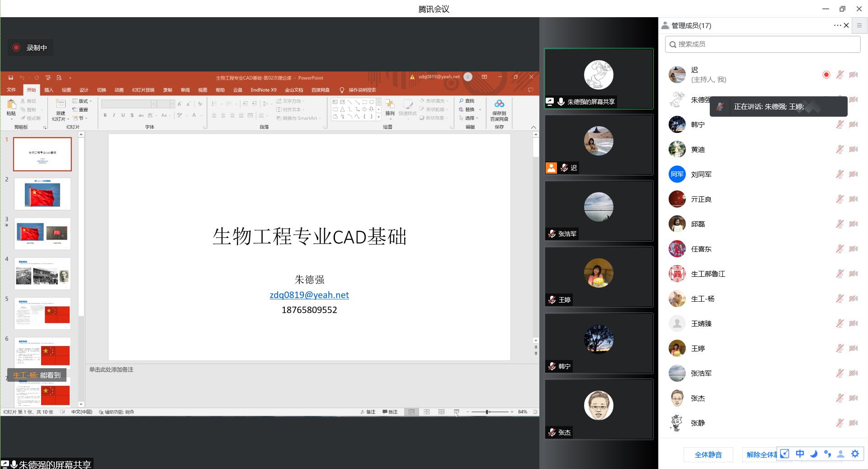Open the 插入 ribbon tab
The height and width of the screenshot is (469, 868).
[49, 90]
